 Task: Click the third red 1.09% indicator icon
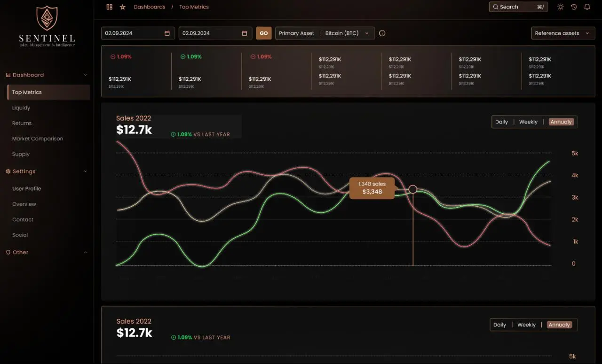point(253,57)
